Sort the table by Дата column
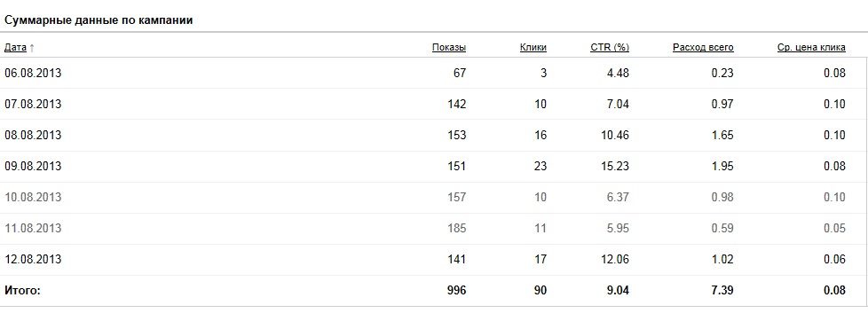Screen dimensions: 868x321 (x=15, y=48)
